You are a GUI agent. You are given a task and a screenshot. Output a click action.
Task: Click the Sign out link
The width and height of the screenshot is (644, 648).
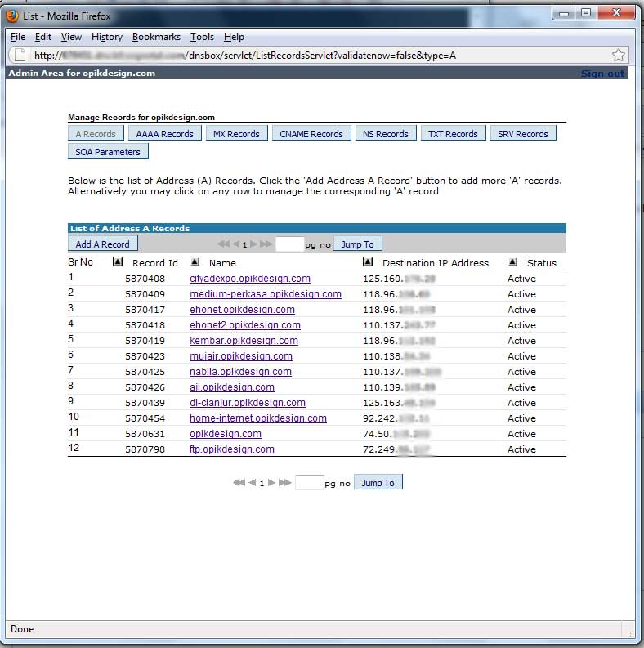(602, 74)
